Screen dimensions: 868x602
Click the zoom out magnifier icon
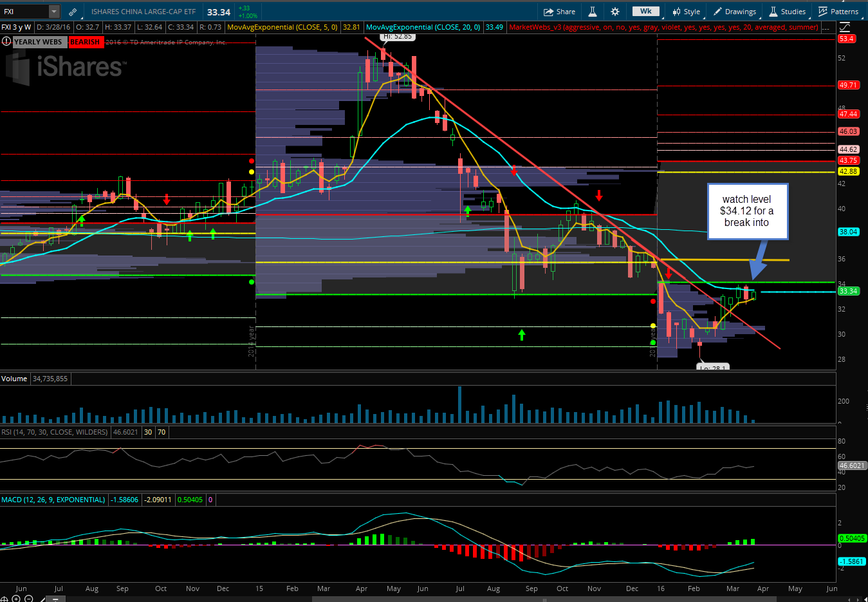[x=29, y=599]
